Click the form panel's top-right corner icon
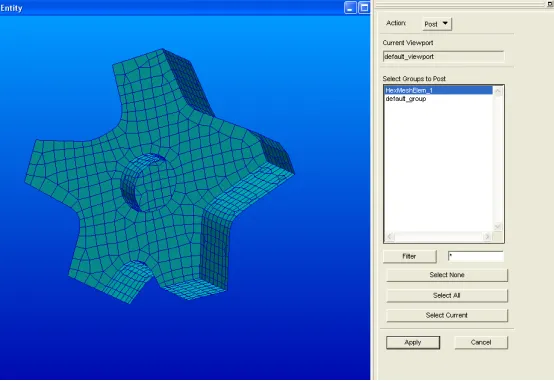This screenshot has height=381, width=554. point(550,3)
